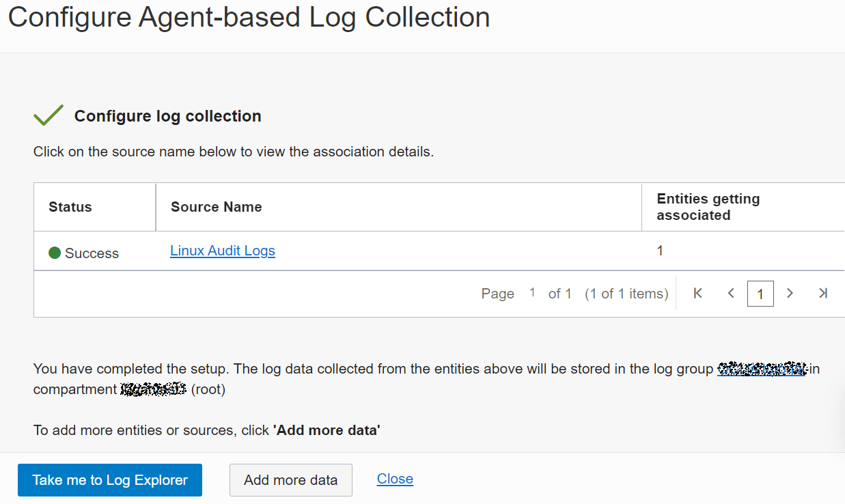This screenshot has width=845, height=504.
Task: Click the Configure Agent-based Log Collection title
Action: point(249,18)
